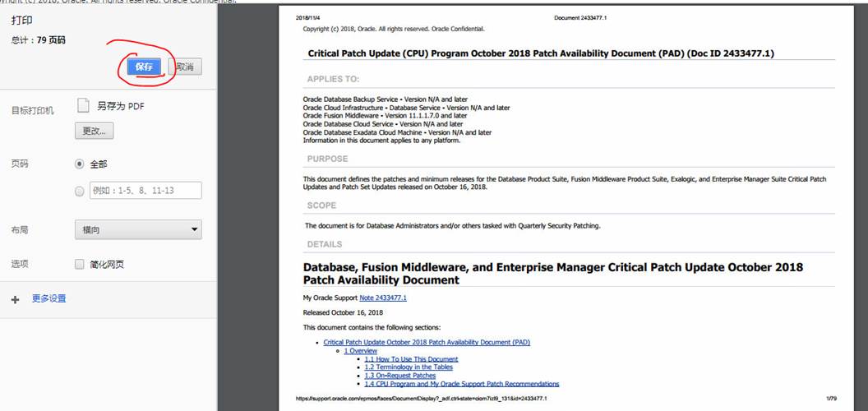Image resolution: width=868 pixels, height=411 pixels.
Task: Click the DETAILS heading in preview
Action: (325, 244)
